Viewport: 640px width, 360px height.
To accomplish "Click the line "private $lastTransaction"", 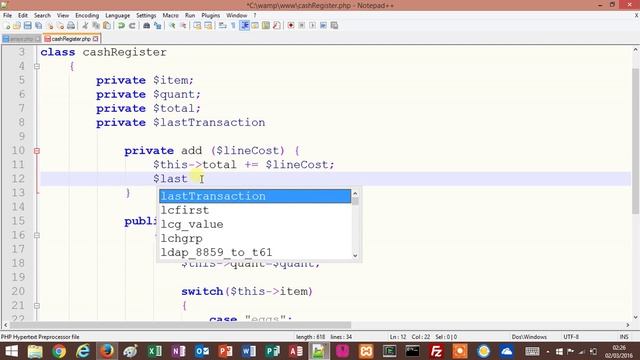I will click(180, 122).
